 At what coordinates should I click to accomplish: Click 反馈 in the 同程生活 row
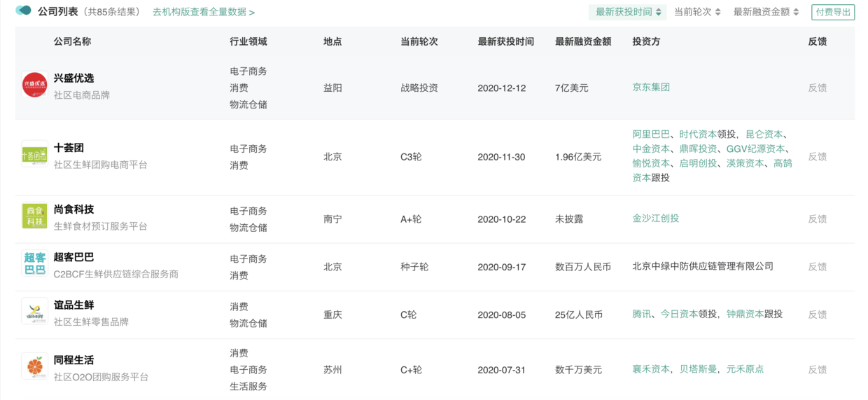[818, 370]
